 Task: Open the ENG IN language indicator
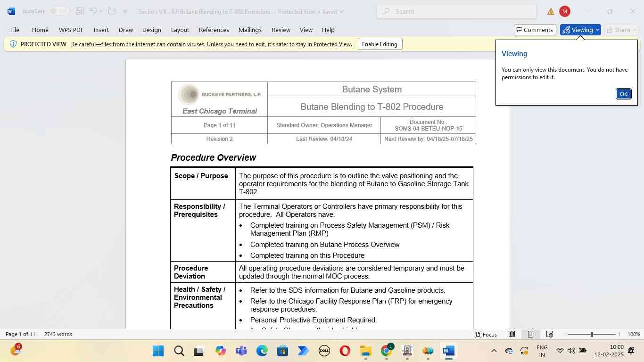(x=542, y=351)
